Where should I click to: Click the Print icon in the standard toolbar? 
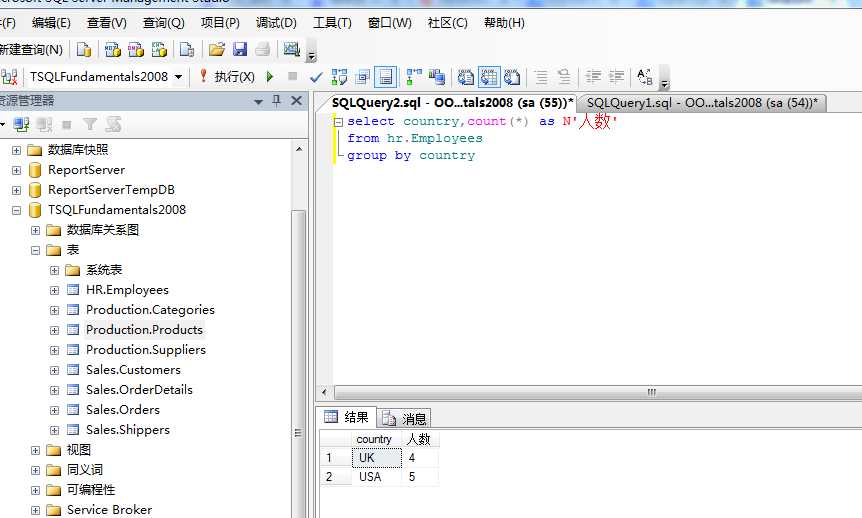[x=263, y=49]
